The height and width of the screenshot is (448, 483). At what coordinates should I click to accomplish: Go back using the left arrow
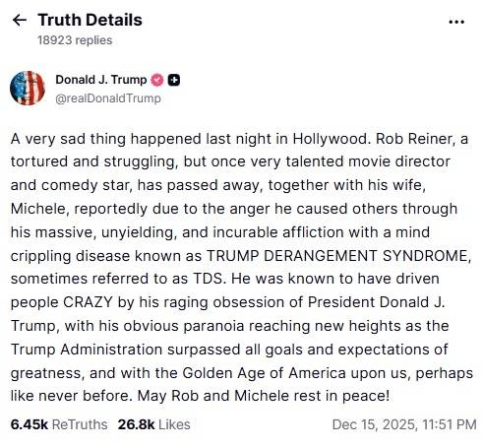(20, 21)
